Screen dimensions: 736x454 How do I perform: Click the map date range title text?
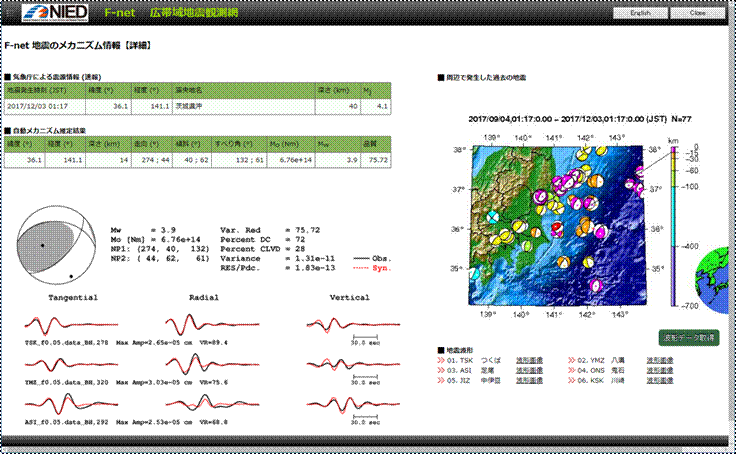point(580,119)
